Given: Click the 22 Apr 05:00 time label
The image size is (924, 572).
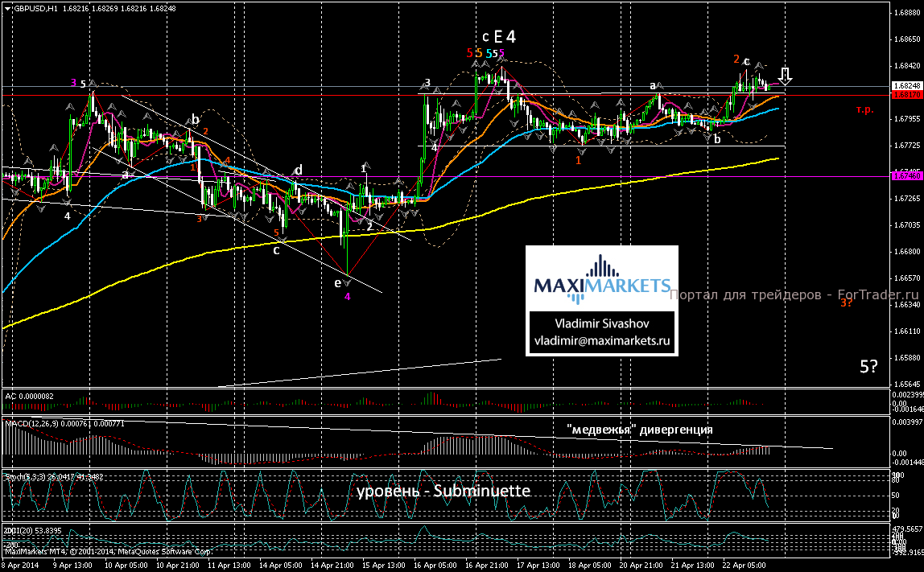Looking at the screenshot, I should [745, 566].
